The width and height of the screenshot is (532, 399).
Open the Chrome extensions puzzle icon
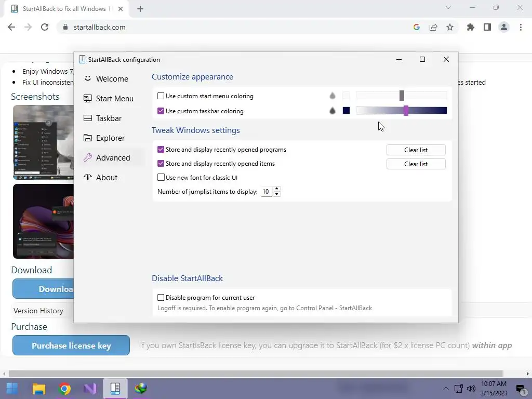[471, 27]
